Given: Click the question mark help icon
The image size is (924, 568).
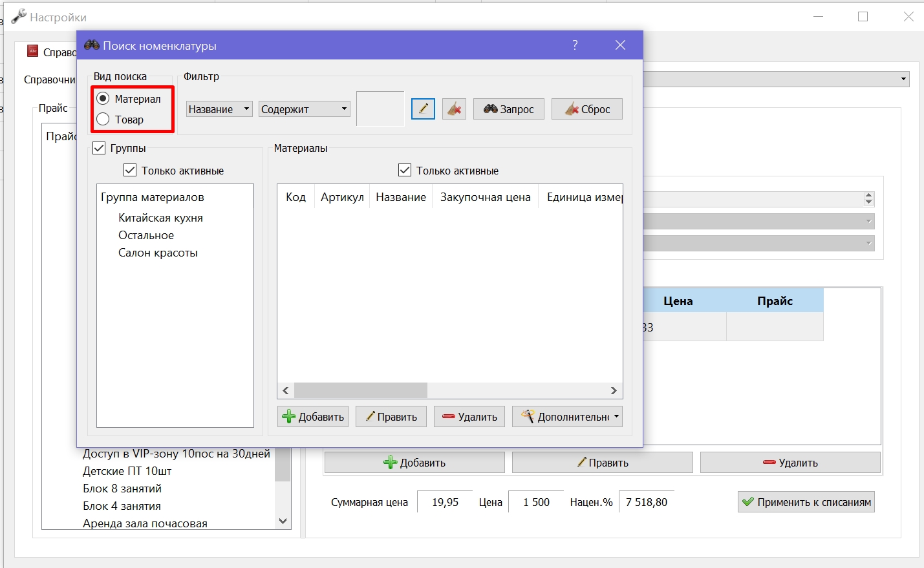Looking at the screenshot, I should [575, 45].
